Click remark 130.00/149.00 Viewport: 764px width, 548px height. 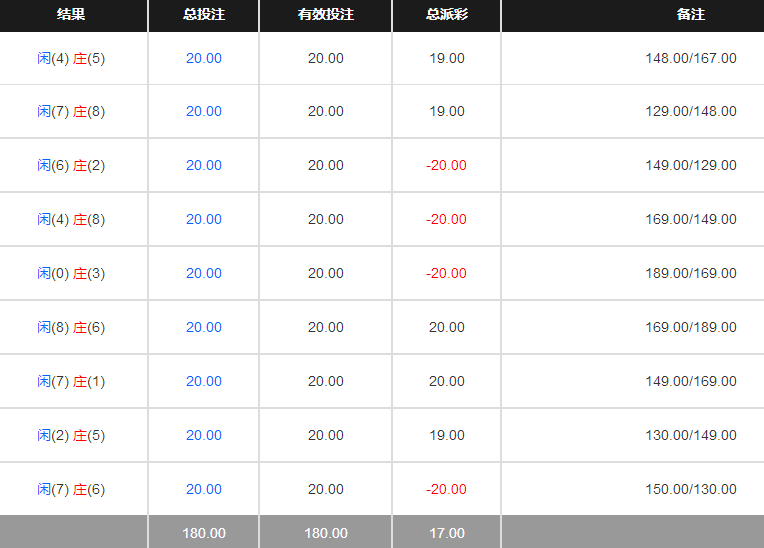pyautogui.click(x=691, y=436)
